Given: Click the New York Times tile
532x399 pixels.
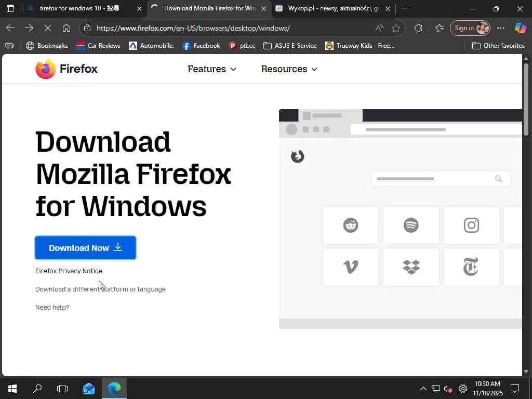Looking at the screenshot, I should coord(471,267).
